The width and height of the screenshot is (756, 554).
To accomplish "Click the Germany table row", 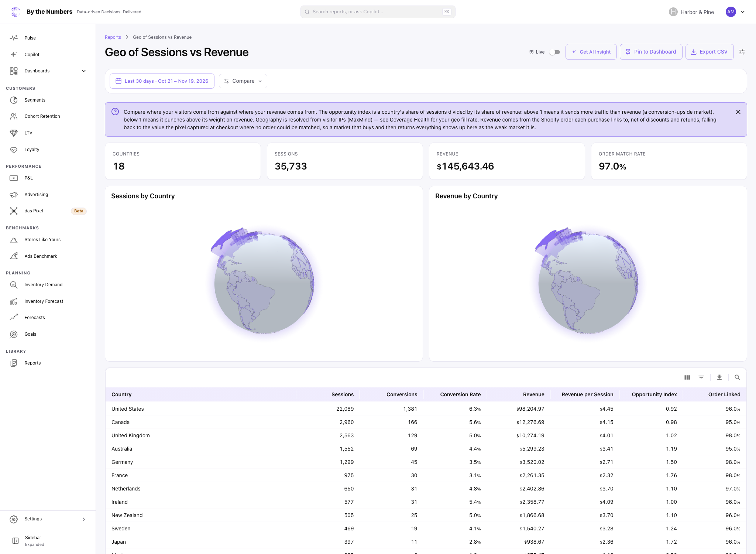I will click(426, 462).
